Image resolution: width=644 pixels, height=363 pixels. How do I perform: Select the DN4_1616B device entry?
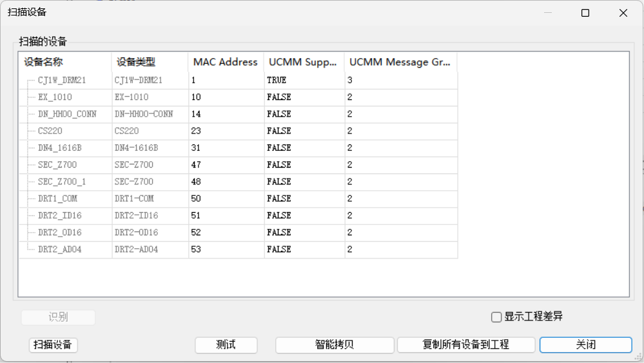point(60,148)
